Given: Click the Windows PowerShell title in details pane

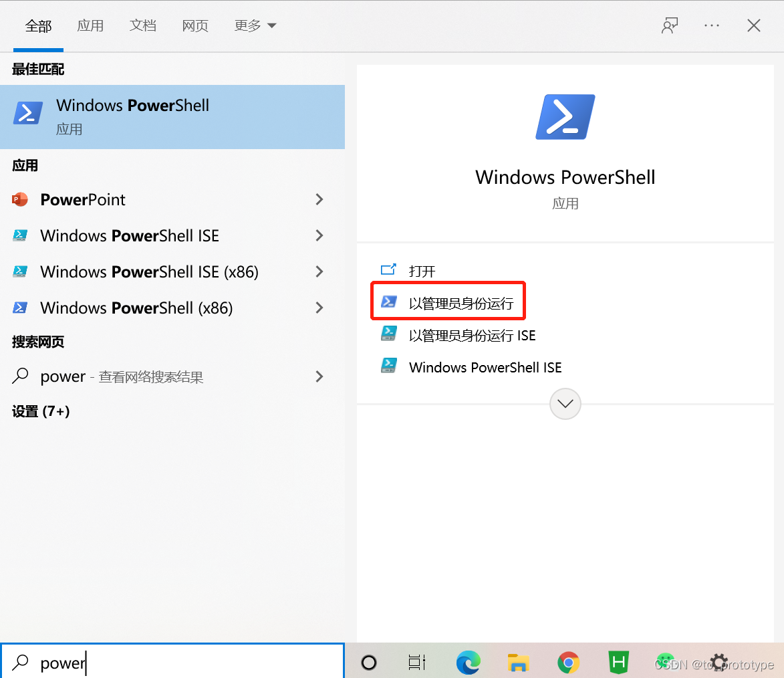Looking at the screenshot, I should tap(565, 177).
